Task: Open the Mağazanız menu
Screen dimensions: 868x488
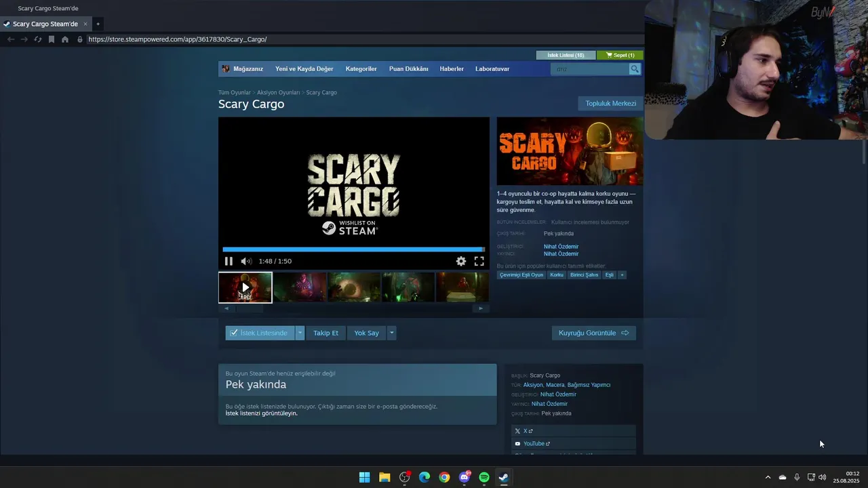Action: point(248,68)
